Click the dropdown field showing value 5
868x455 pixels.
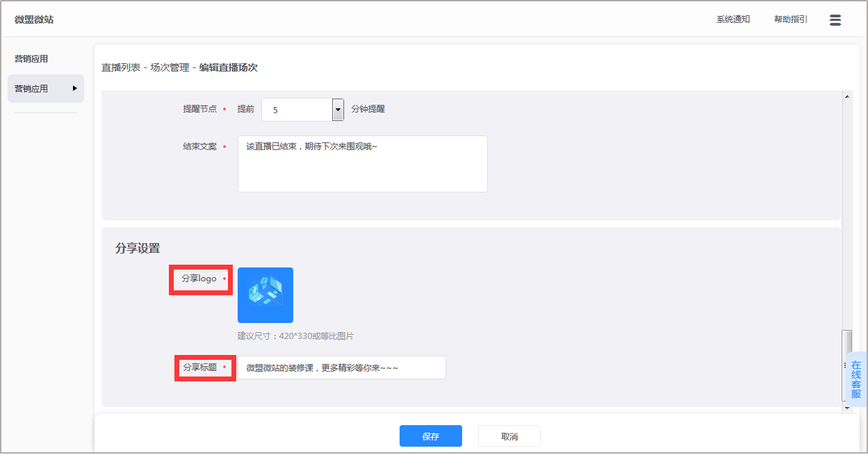coord(297,110)
